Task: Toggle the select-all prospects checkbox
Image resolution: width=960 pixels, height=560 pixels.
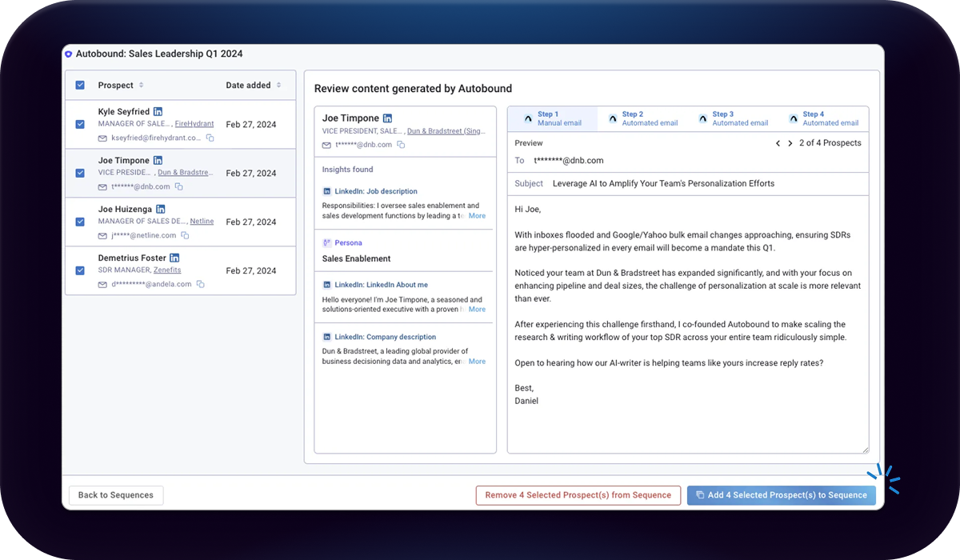Action: point(80,85)
